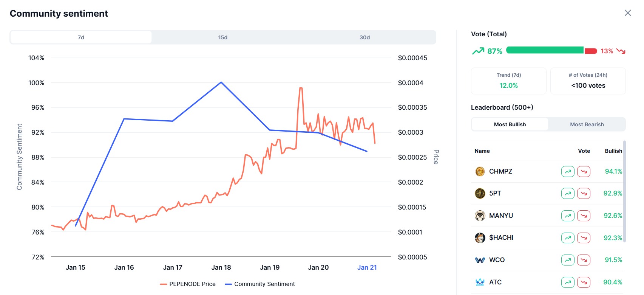Open 5PT coin name link
The width and height of the screenshot is (644, 295).
[x=495, y=193]
